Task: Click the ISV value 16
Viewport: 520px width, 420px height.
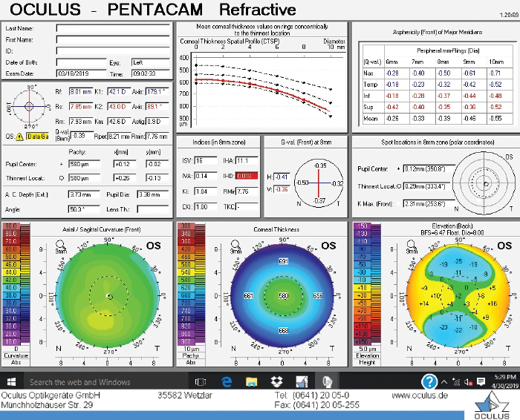Action: point(206,160)
